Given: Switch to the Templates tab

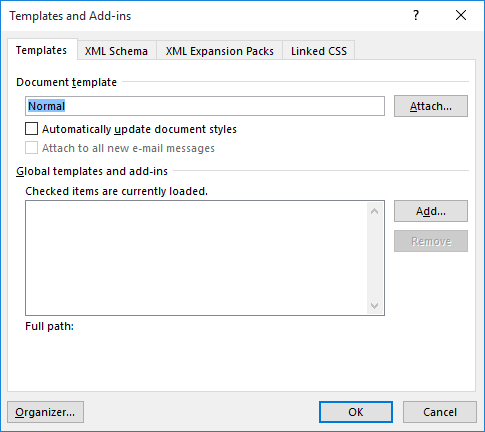Looking at the screenshot, I should click(41, 50).
